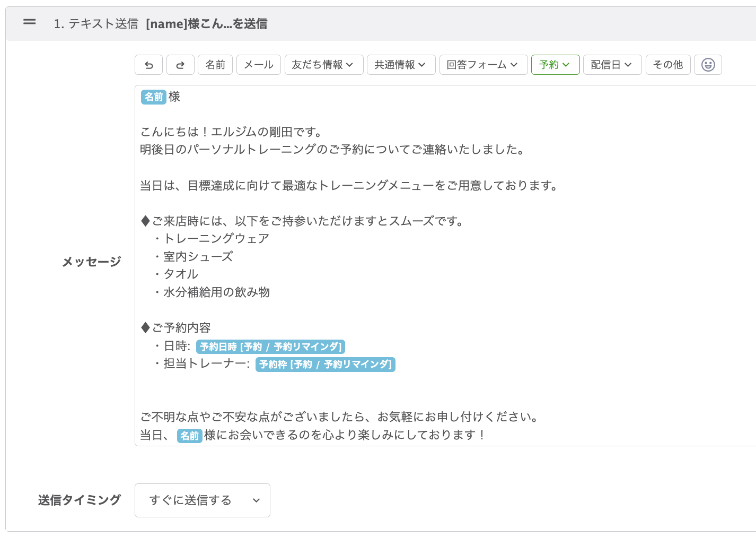Click the redo icon in the message toolbar

(x=180, y=65)
